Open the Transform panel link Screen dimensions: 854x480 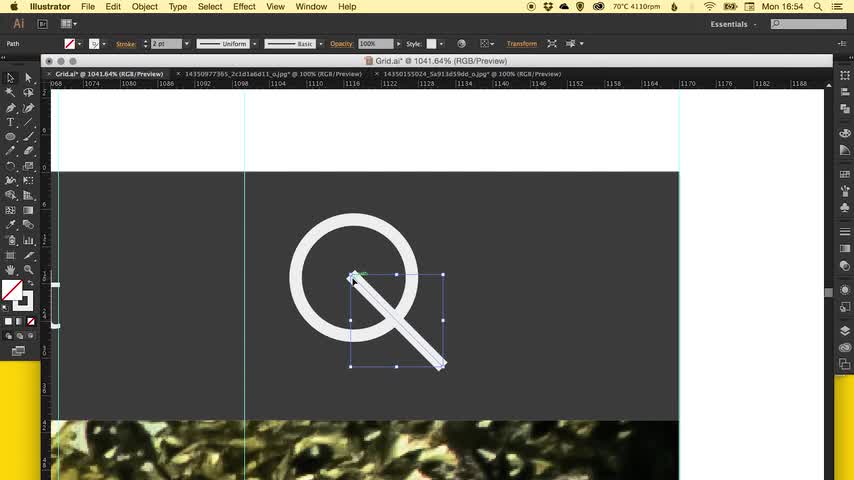521,44
